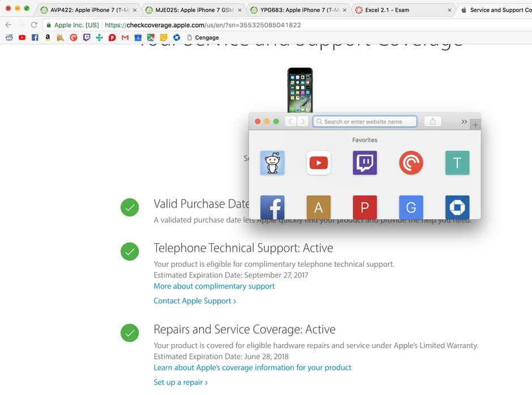This screenshot has height=395, width=532.
Task: Open the Google Maps bookmark in Chrome's bookmarks bar
Action: click(x=151, y=37)
